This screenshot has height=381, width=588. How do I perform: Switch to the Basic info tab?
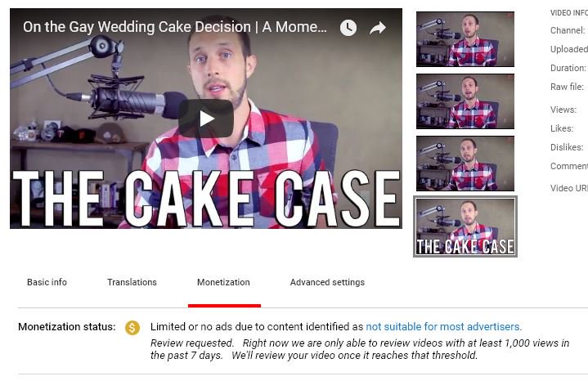coord(47,282)
